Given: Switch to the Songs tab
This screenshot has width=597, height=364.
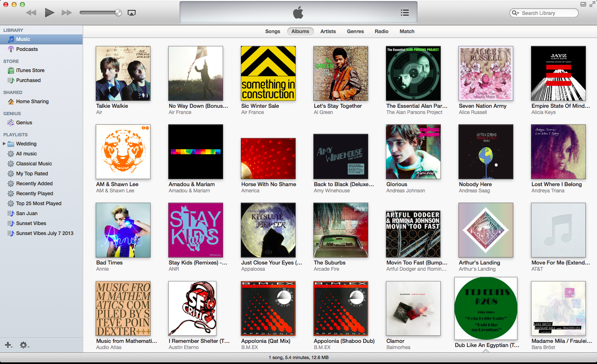Looking at the screenshot, I should coord(272,31).
